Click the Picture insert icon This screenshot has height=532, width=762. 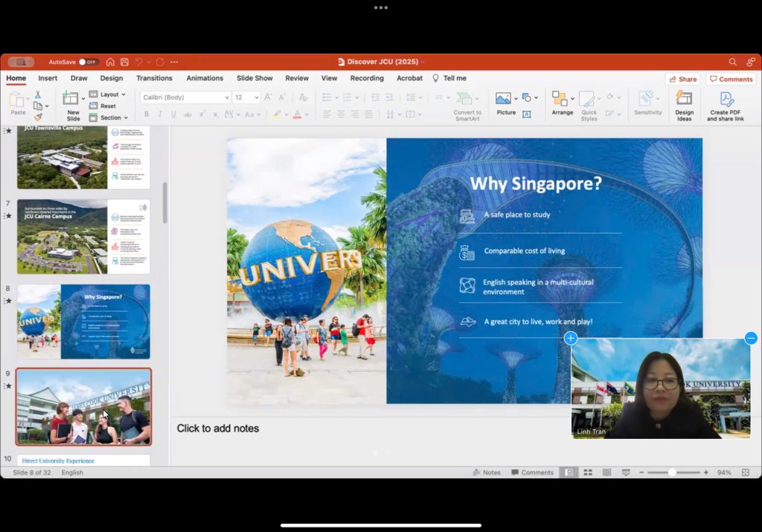[x=503, y=99]
